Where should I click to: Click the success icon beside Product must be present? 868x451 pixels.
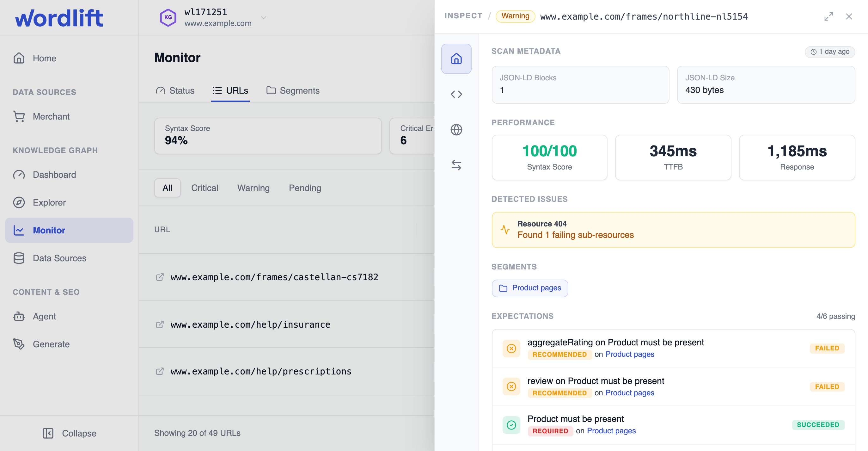(511, 425)
